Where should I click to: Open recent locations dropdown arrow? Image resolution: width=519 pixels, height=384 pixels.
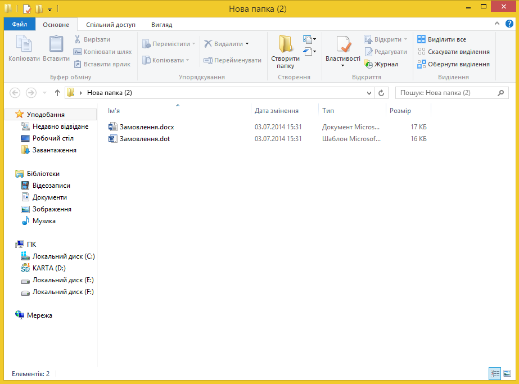pyautogui.click(x=44, y=93)
